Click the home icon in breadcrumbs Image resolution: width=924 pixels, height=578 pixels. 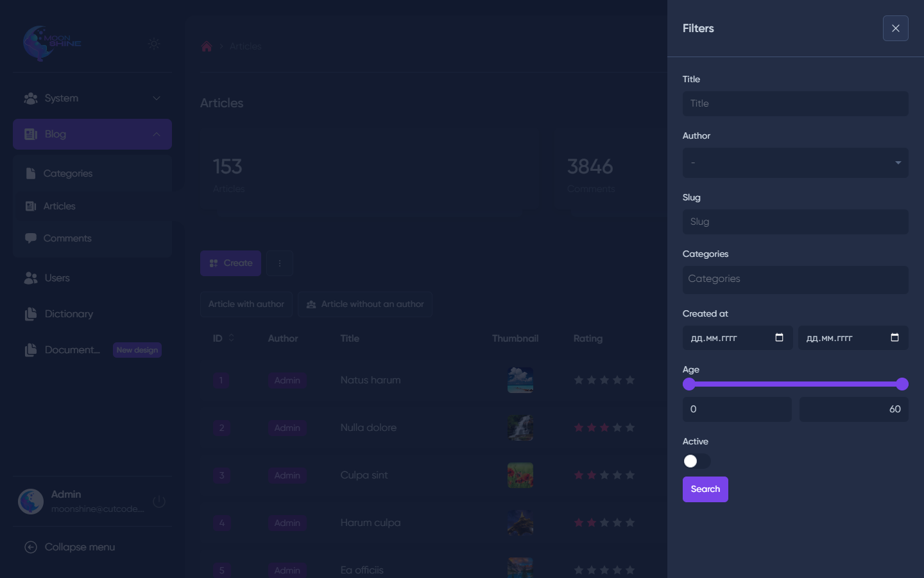tap(207, 46)
